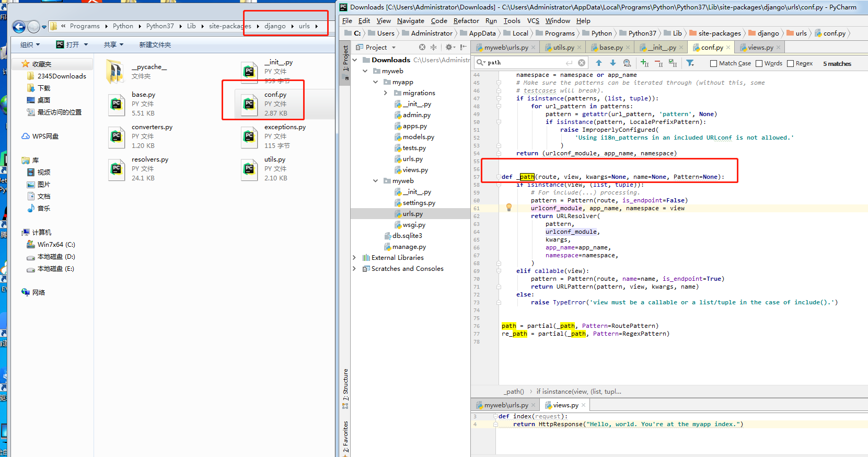
Task: Click _path() in editor breadcrumb
Action: pos(514,392)
